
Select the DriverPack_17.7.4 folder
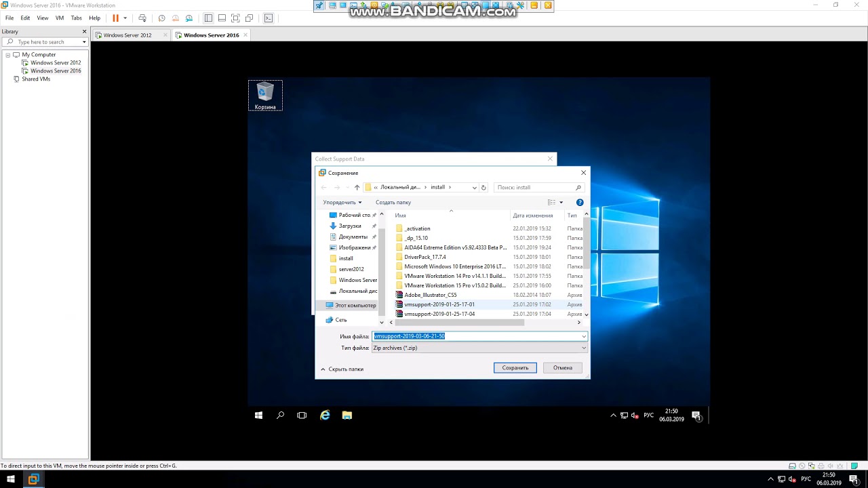click(425, 257)
